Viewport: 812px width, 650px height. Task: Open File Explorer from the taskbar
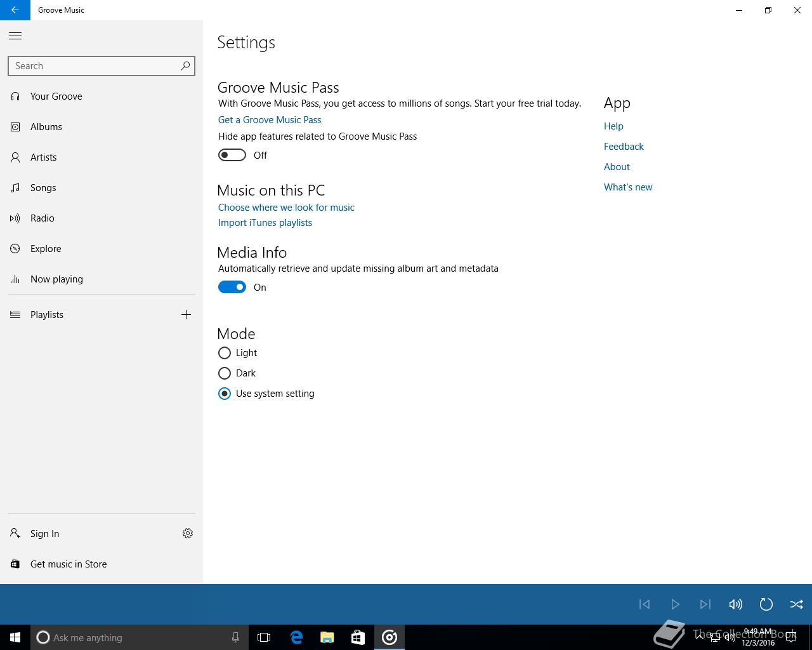[327, 637]
